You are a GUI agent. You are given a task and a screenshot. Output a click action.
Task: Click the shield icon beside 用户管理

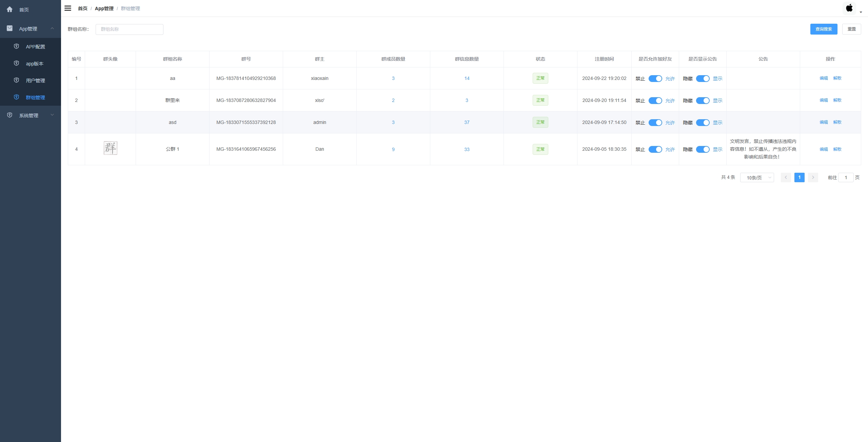16,80
